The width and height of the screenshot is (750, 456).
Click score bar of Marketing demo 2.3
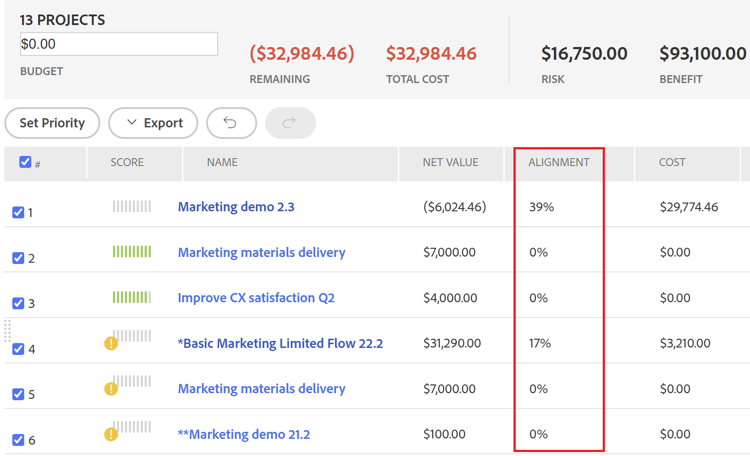coord(132,207)
